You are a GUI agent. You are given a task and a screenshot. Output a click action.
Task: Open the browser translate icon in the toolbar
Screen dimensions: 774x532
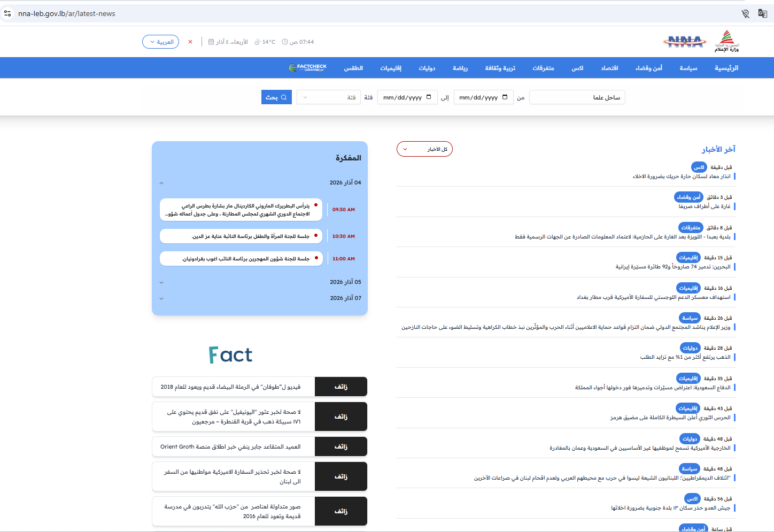tap(763, 13)
